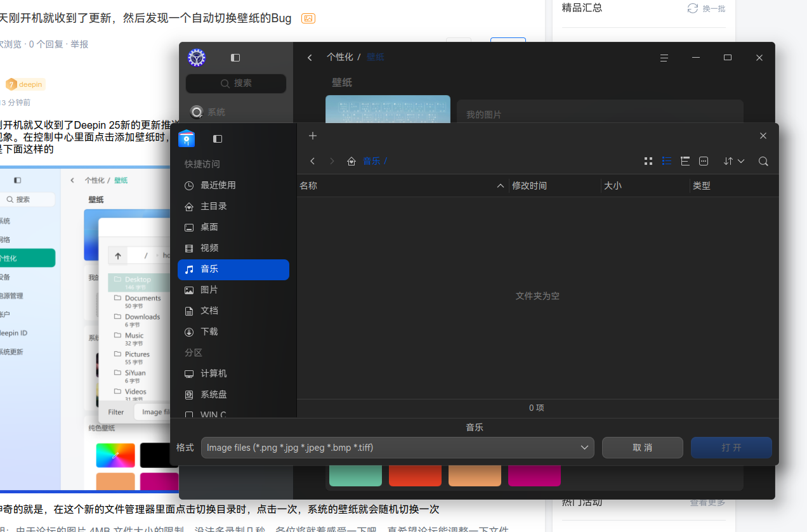Open the search icon in file dialog toolbar

(x=763, y=161)
